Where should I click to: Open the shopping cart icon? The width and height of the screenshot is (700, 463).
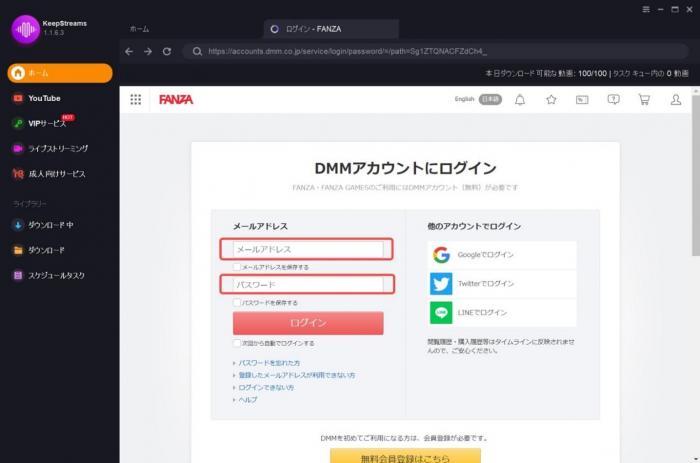[644, 100]
